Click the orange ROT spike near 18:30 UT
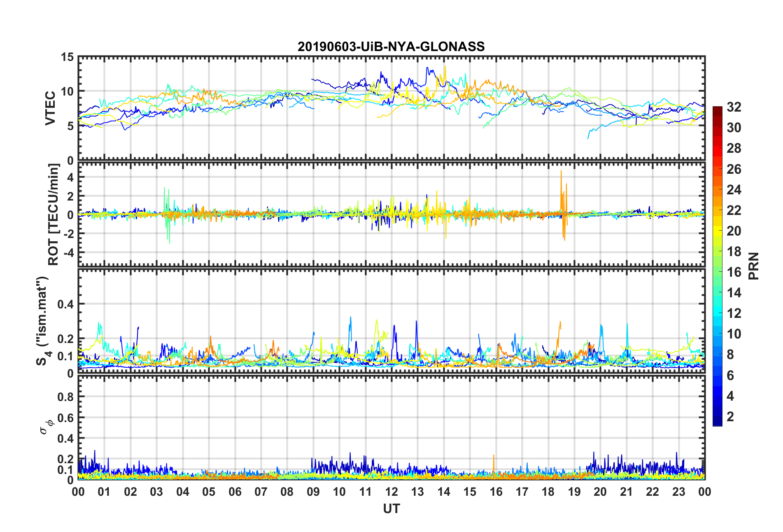This screenshot has width=783, height=532. (563, 205)
